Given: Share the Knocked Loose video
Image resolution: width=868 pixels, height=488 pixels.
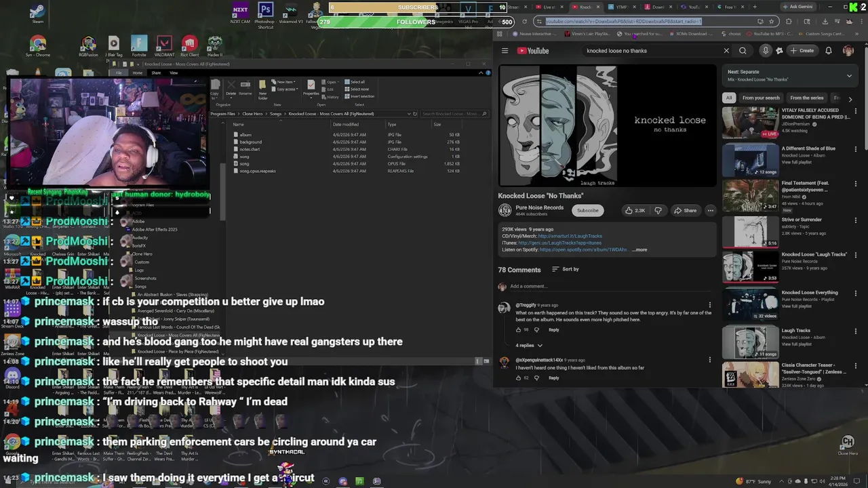Looking at the screenshot, I should [685, 211].
